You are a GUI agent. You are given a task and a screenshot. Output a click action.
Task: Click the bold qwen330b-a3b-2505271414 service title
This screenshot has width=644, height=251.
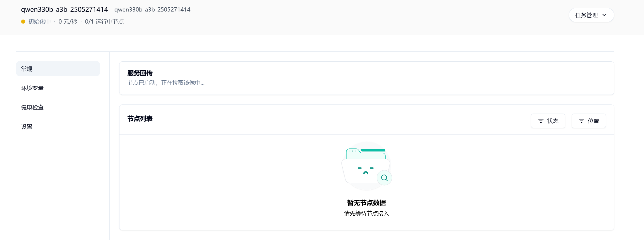point(64,10)
